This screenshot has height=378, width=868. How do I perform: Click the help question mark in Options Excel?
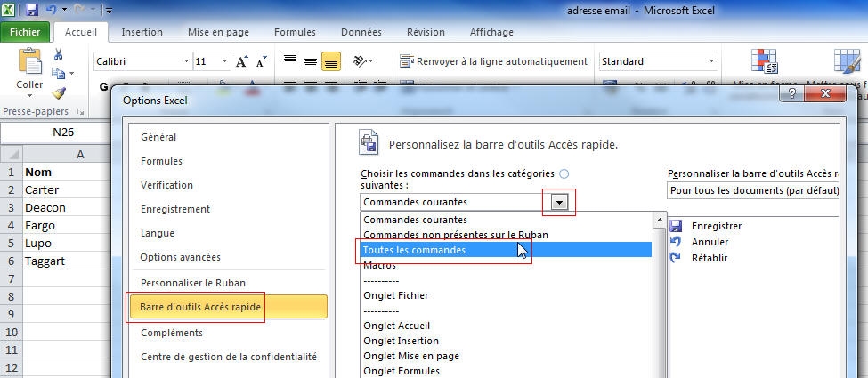791,93
